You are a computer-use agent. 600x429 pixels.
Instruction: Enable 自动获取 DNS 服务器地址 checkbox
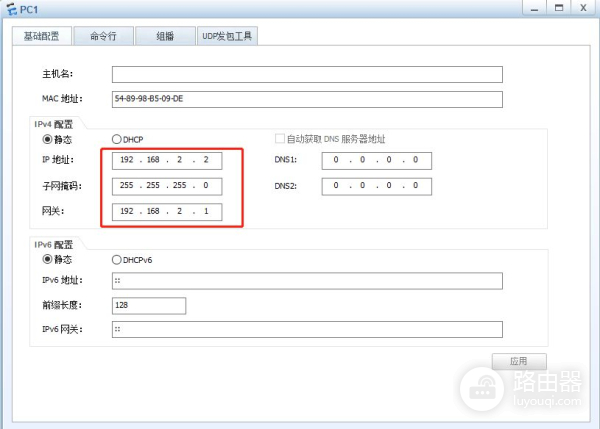(280, 139)
